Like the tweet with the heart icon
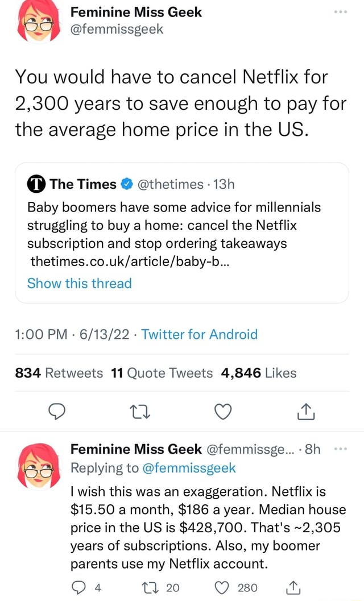The height and width of the screenshot is (601, 364). (x=222, y=411)
